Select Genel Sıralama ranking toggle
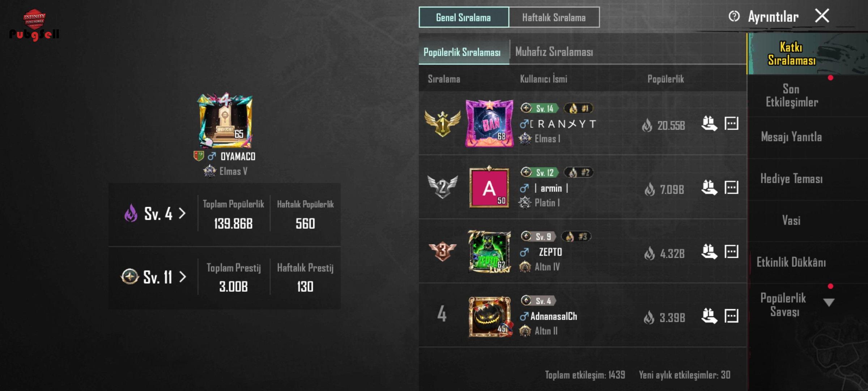Image resolution: width=868 pixels, height=391 pixels. coord(464,17)
